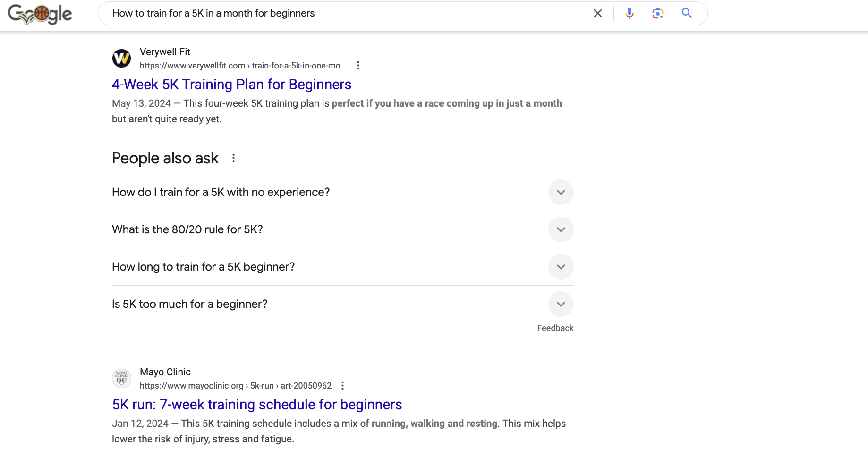Open Google Lens image search
The width and height of the screenshot is (868, 458).
(x=657, y=13)
